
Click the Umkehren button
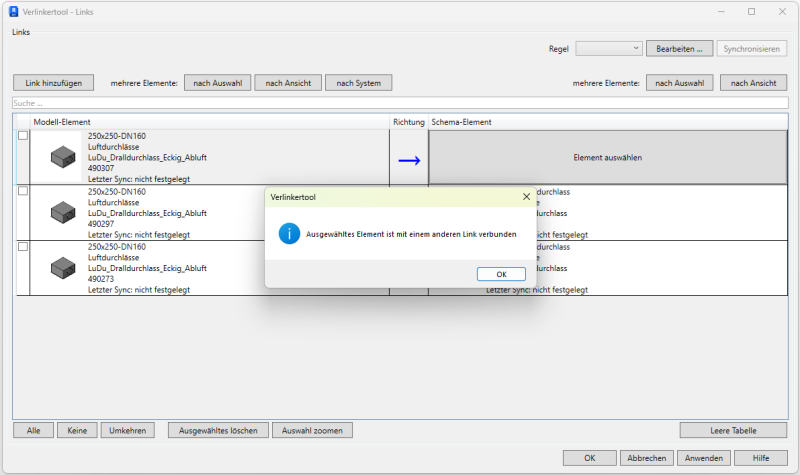click(x=127, y=431)
